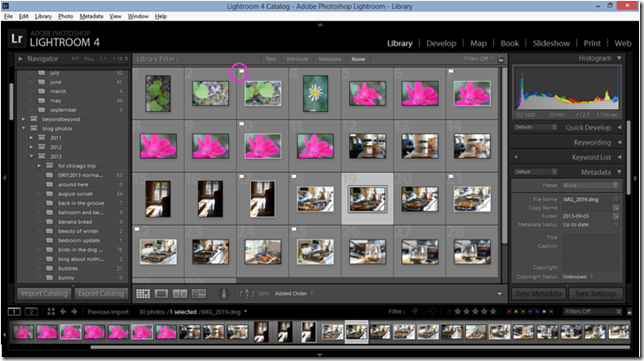Viewport: 644px width, 361px height.
Task: Open the filmstrip grid shortcut icon
Action: (51, 312)
